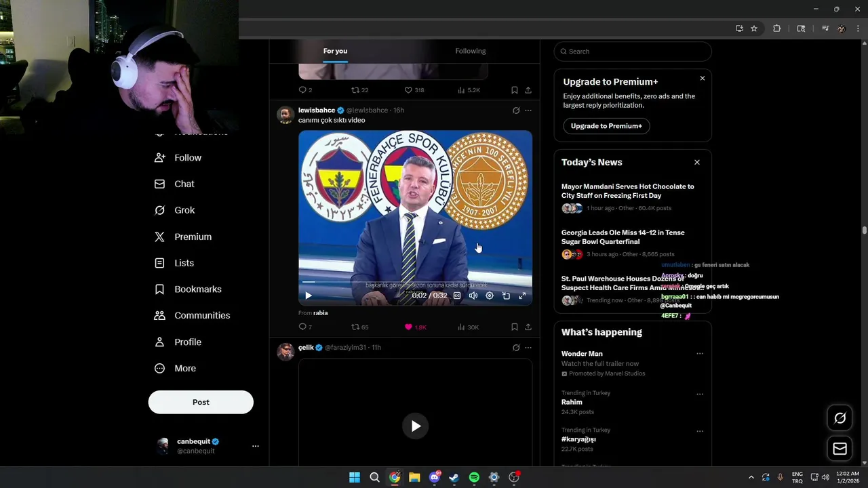Like the top post with 318 likes
The width and height of the screenshot is (868, 488).
tap(414, 90)
